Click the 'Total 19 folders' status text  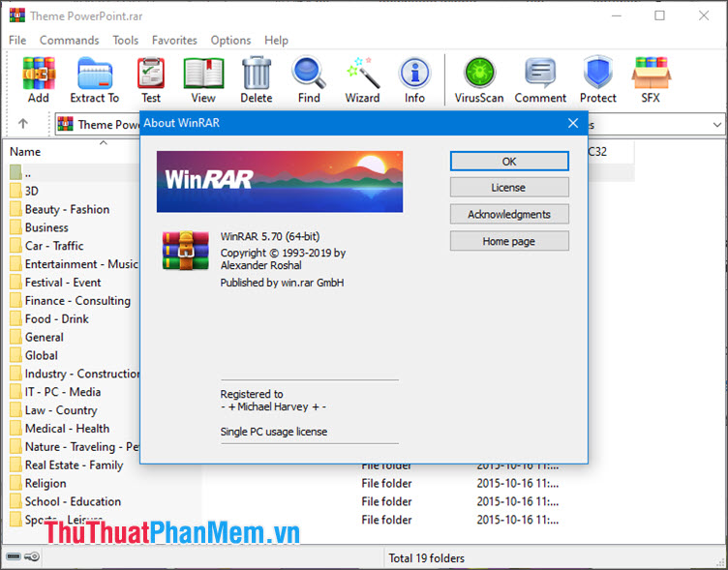click(426, 558)
